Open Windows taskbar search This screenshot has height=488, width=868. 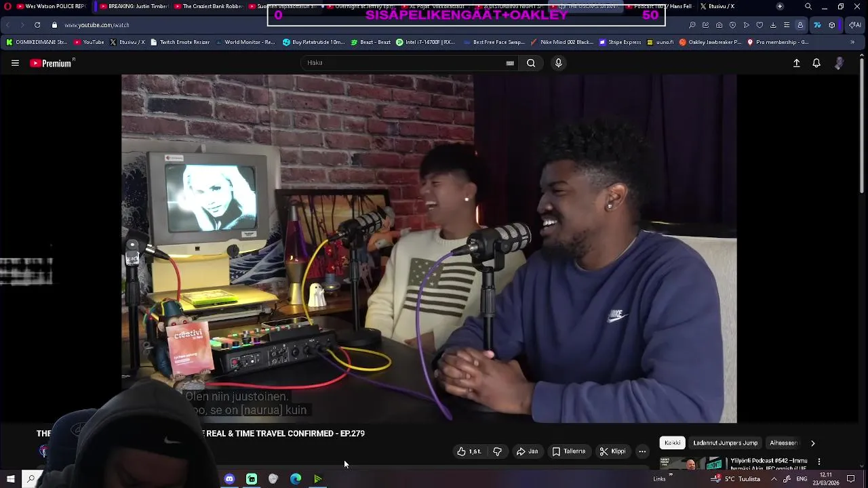[x=31, y=479]
